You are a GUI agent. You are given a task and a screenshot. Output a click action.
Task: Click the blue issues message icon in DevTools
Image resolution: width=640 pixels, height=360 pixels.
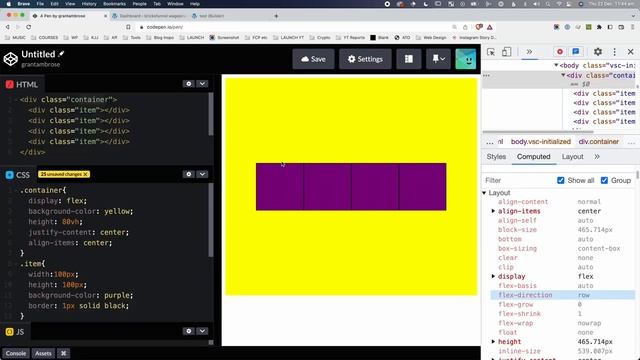[x=576, y=52]
